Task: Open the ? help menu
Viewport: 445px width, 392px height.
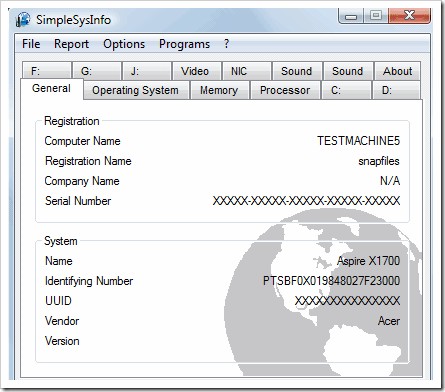Action: [226, 44]
